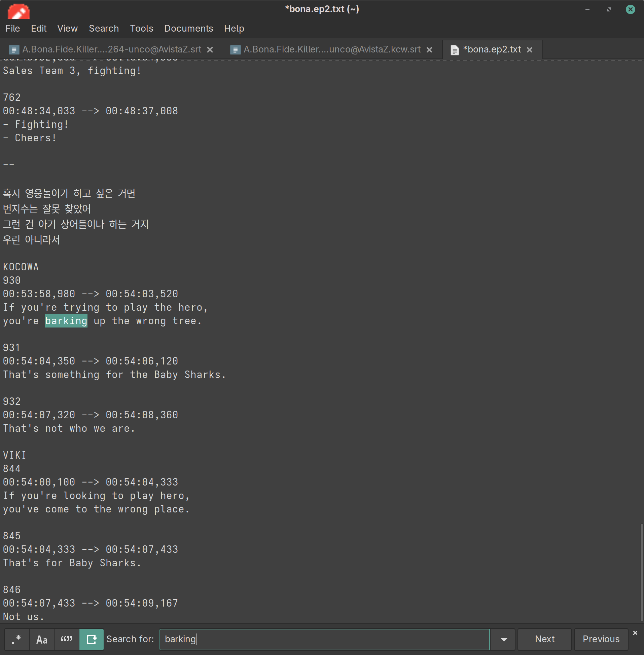Click the highlighted word 'barking'

66,321
